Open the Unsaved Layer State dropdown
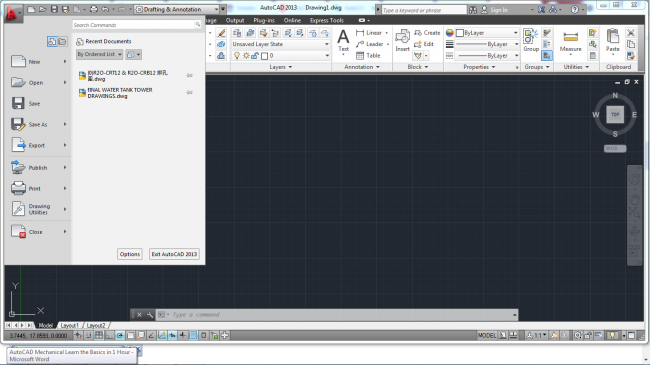This screenshot has height=365, width=650. point(280,44)
